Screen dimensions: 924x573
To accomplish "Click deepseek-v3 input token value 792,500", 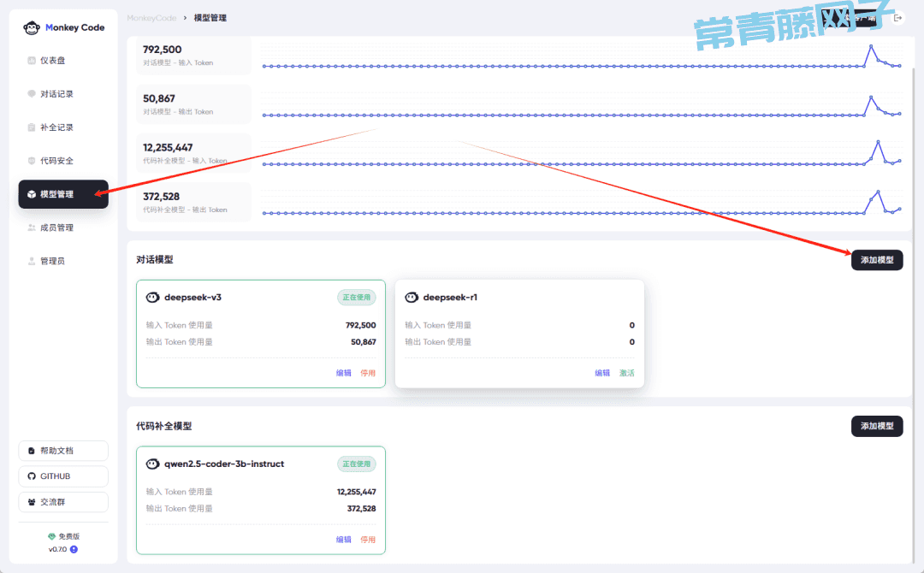I will 361,325.
